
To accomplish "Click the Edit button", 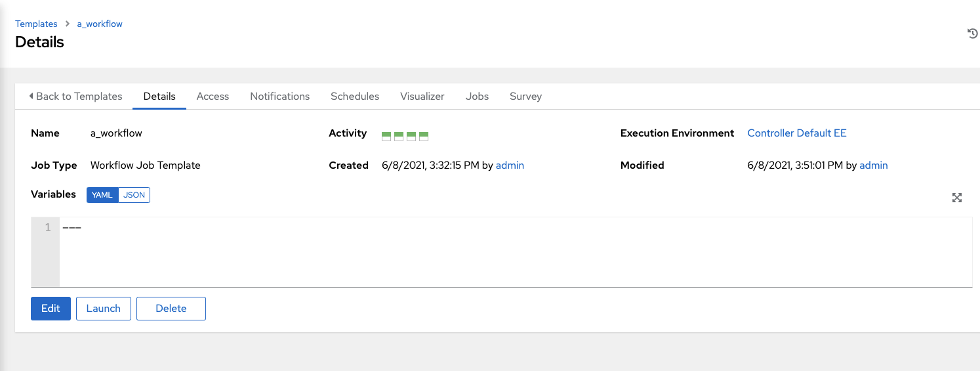I will click(x=51, y=309).
